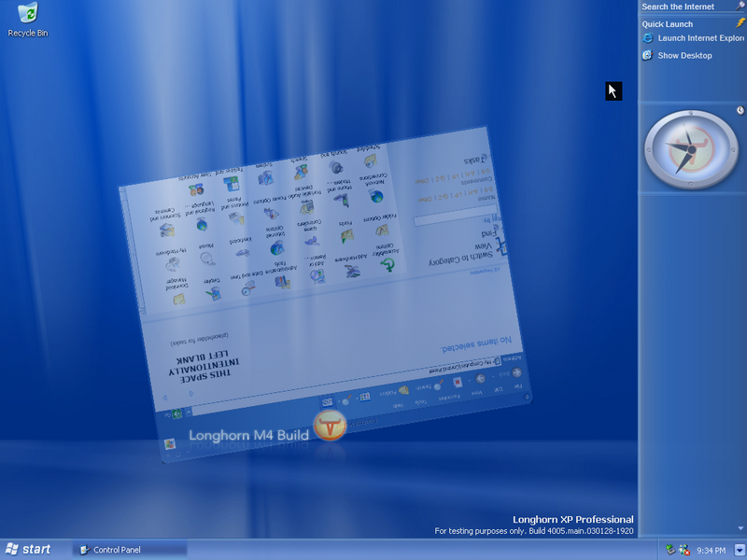Click the Search the Internet field
The height and width of the screenshot is (560, 747).
pyautogui.click(x=684, y=7)
